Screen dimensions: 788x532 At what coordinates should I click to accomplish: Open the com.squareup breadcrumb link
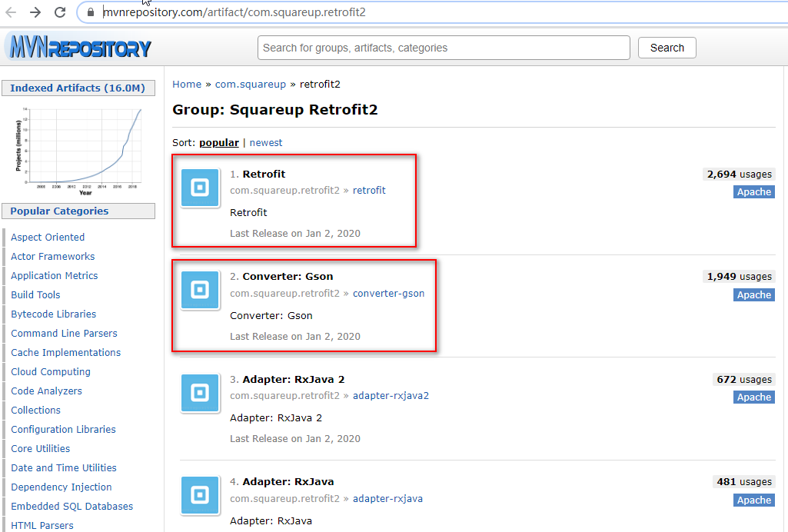point(251,85)
